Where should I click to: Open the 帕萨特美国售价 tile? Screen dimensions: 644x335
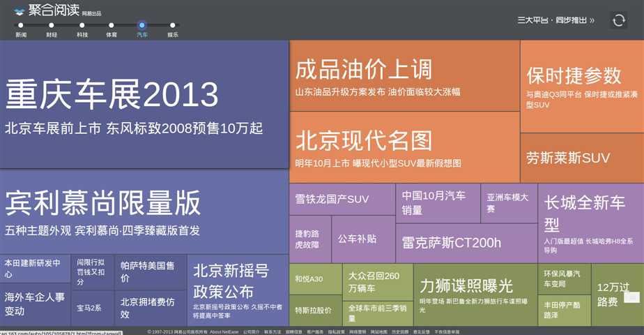(x=151, y=271)
